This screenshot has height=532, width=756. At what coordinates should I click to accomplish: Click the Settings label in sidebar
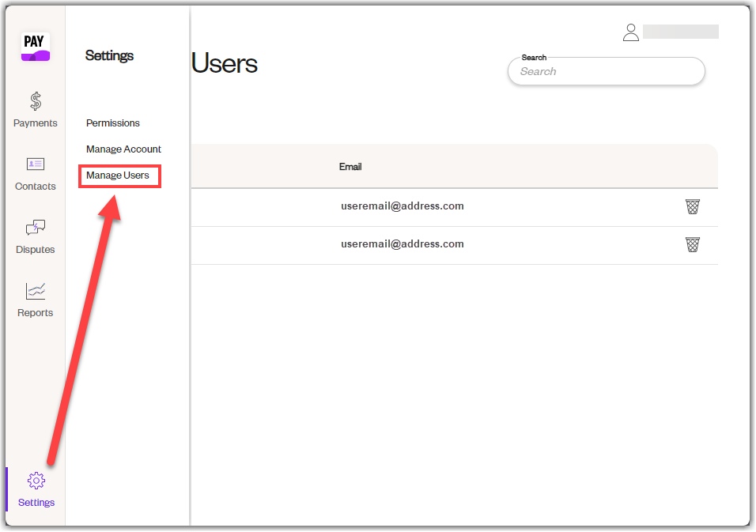click(x=36, y=502)
